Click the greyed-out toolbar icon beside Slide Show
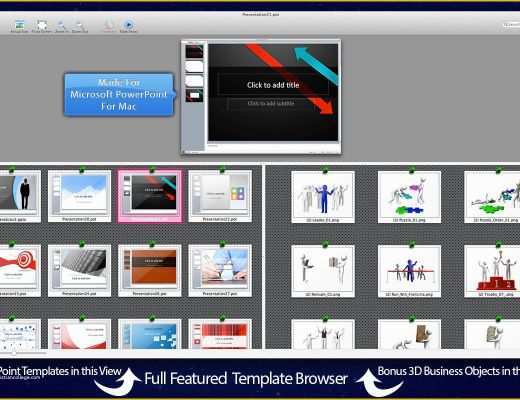Viewport: 520px width, 400px height. coord(109,26)
